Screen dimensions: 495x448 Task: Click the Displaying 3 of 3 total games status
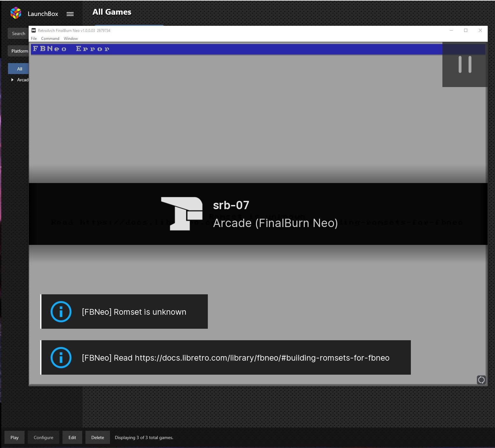pos(144,437)
